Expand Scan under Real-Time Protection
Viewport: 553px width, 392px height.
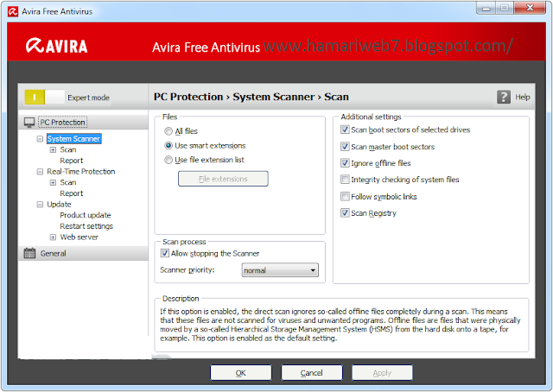click(x=53, y=182)
